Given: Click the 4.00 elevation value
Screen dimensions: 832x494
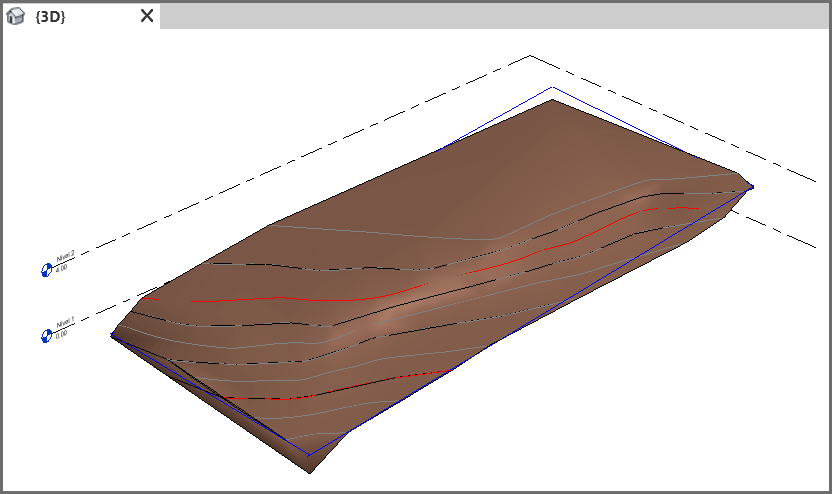Looking at the screenshot, I should point(62,267).
